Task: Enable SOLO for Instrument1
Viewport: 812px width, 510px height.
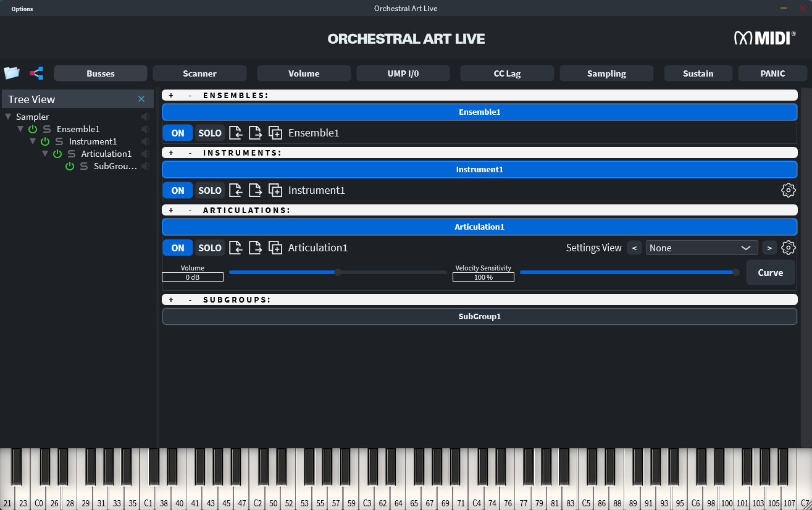Action: [x=210, y=190]
